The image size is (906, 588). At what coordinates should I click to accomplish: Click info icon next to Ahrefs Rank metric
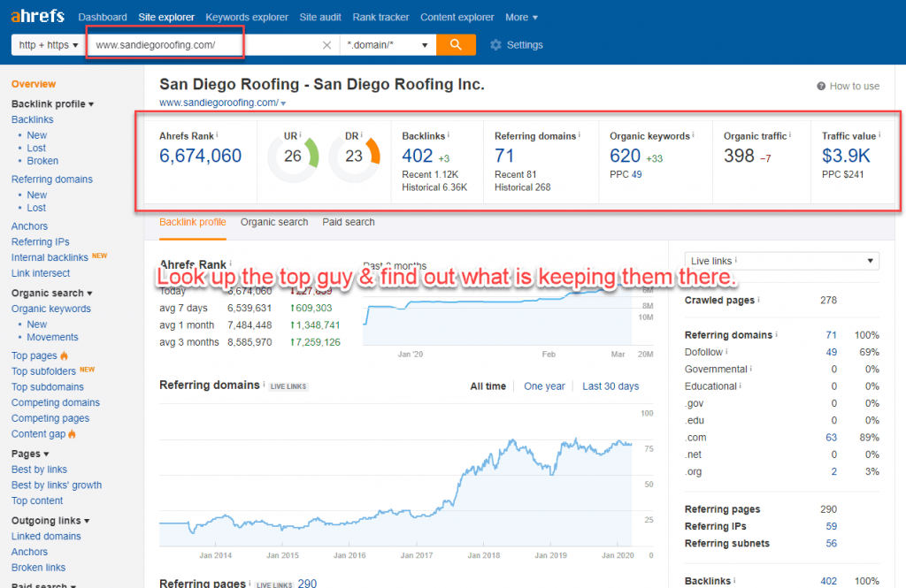(218, 135)
